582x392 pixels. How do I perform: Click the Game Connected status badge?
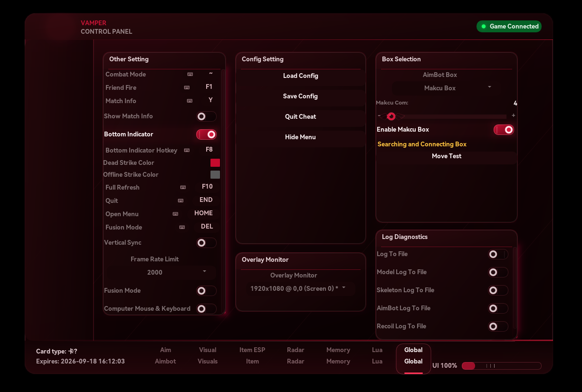pos(509,27)
